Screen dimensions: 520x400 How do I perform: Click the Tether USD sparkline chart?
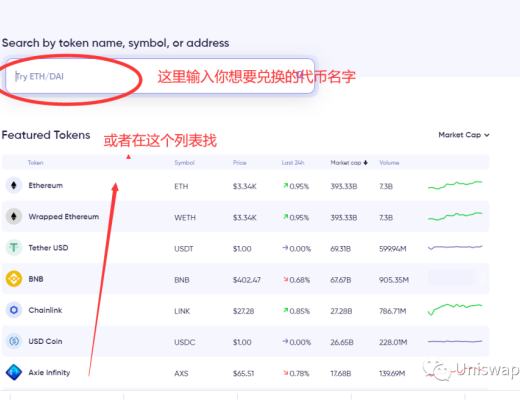click(x=455, y=247)
